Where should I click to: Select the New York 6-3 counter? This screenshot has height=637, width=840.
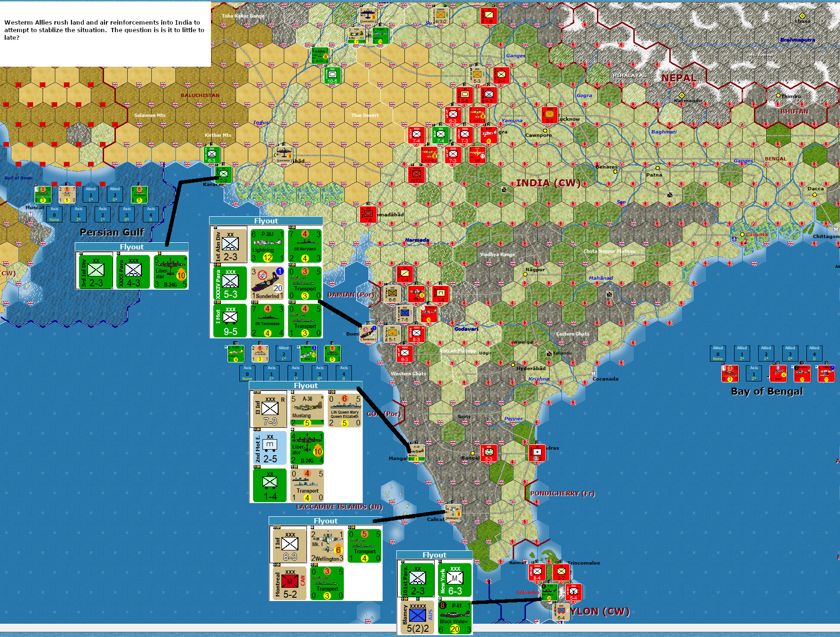pyautogui.click(x=455, y=580)
